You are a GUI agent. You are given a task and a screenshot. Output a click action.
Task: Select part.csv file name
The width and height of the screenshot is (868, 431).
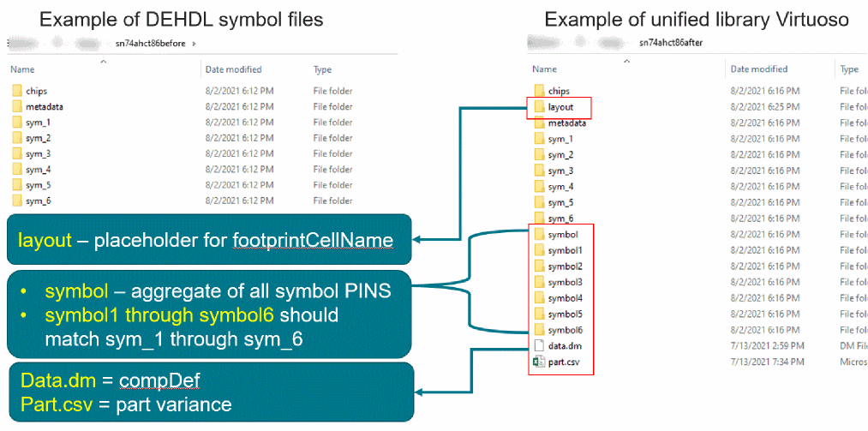click(x=562, y=362)
